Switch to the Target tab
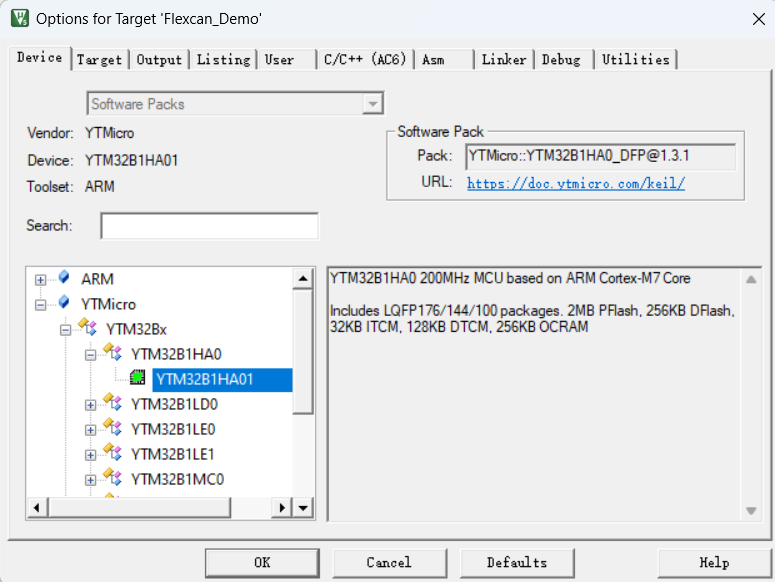The width and height of the screenshot is (775, 582). point(100,60)
